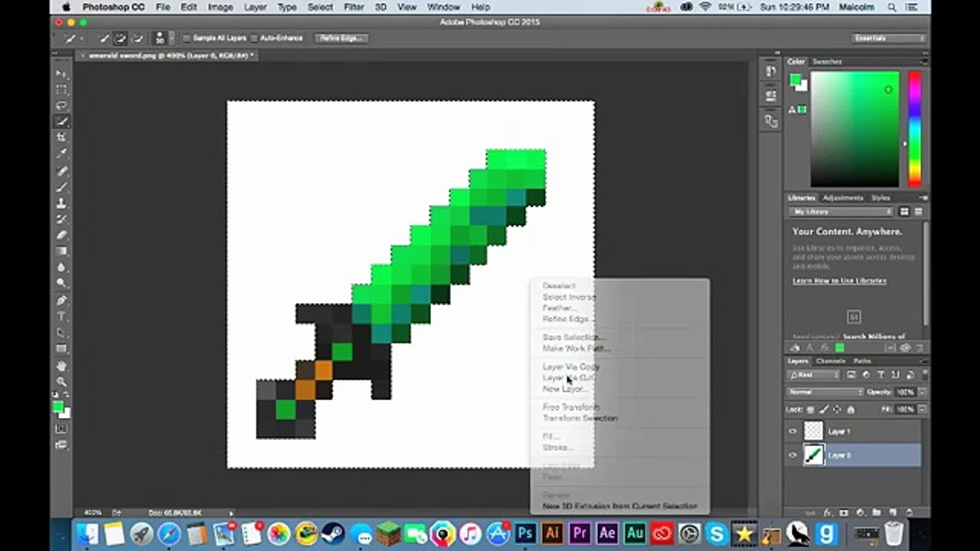Select the Pen tool
The height and width of the screenshot is (551, 980).
coord(62,301)
